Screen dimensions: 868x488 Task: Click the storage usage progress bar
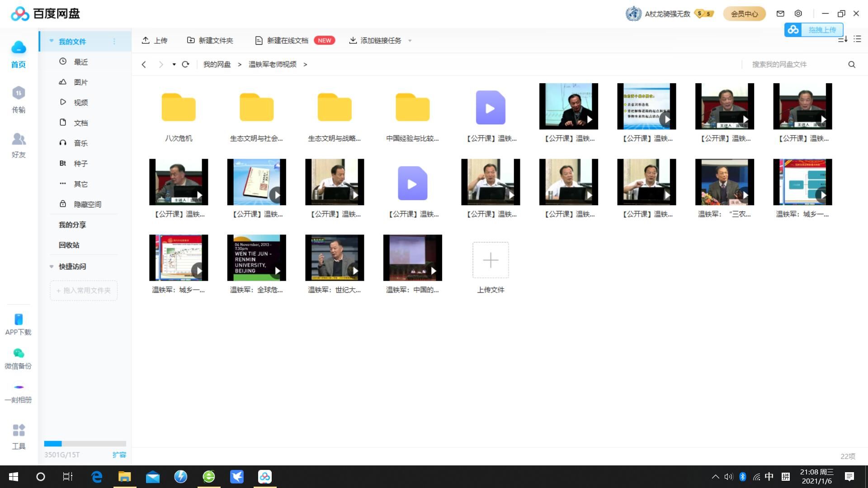point(85,444)
